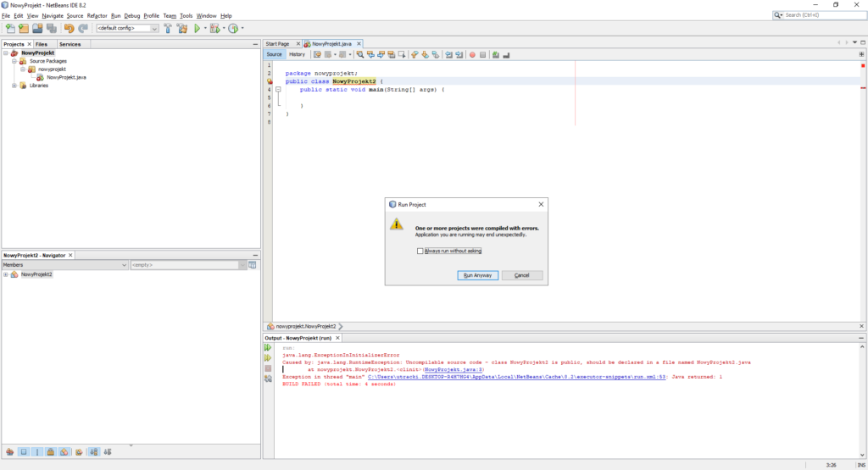
Task: Click the Clean and Build icon
Action: click(181, 29)
